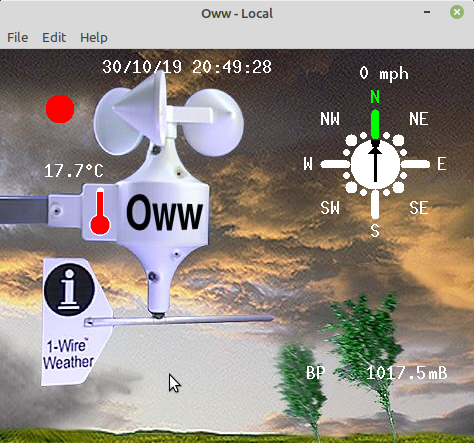Click the 0 mph wind speed reading
474x443 pixels.
384,73
